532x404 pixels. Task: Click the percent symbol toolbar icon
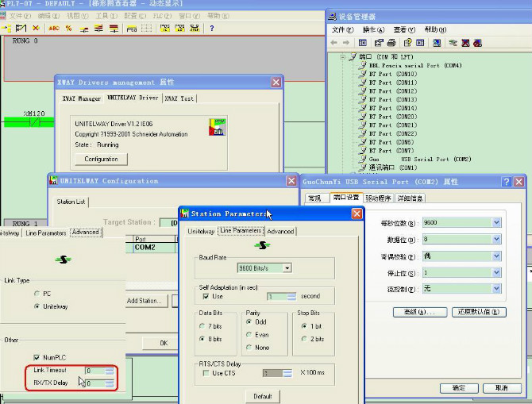click(x=69, y=29)
